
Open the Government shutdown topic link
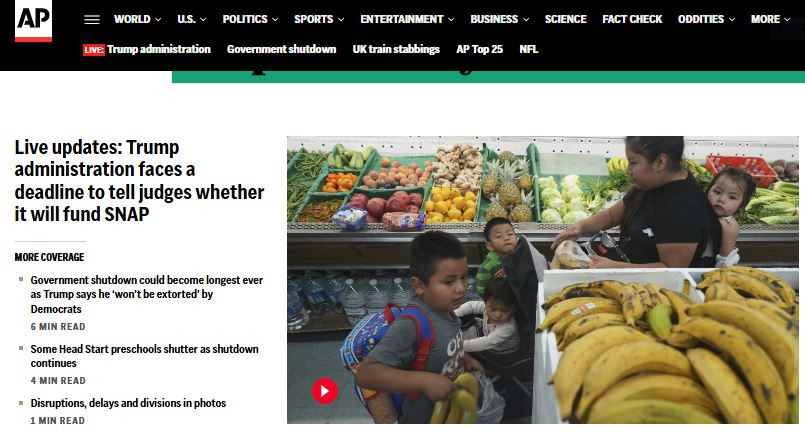point(281,49)
